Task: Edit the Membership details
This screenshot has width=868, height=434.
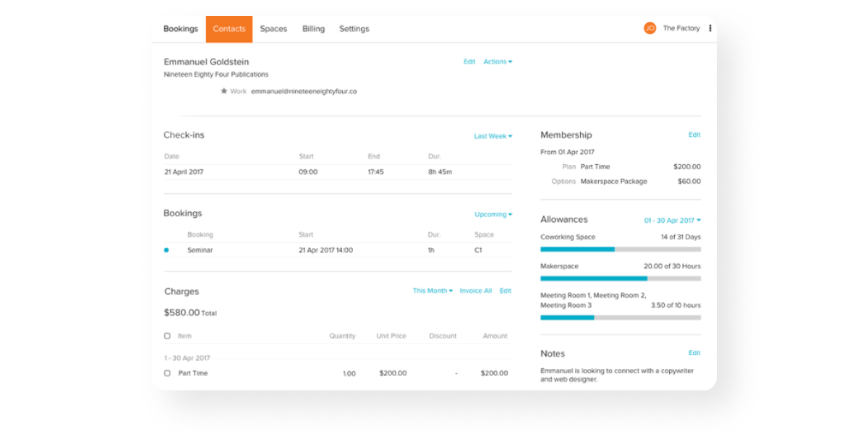Action: point(694,135)
